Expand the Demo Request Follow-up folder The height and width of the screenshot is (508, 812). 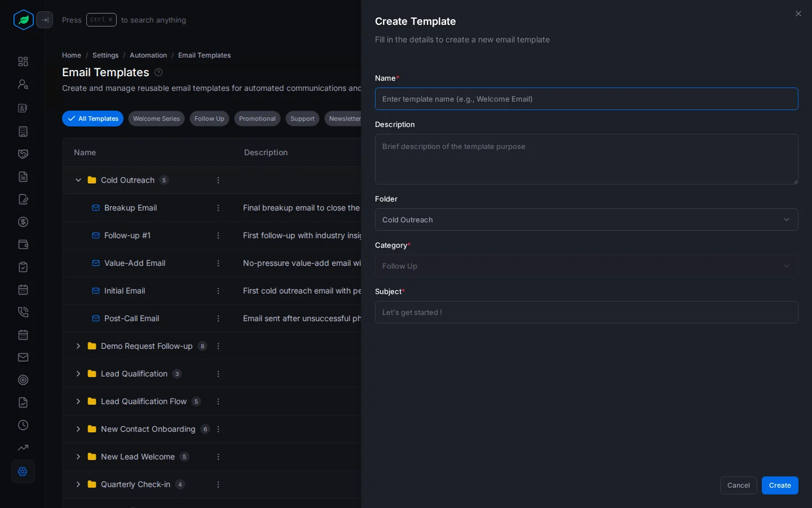point(78,346)
